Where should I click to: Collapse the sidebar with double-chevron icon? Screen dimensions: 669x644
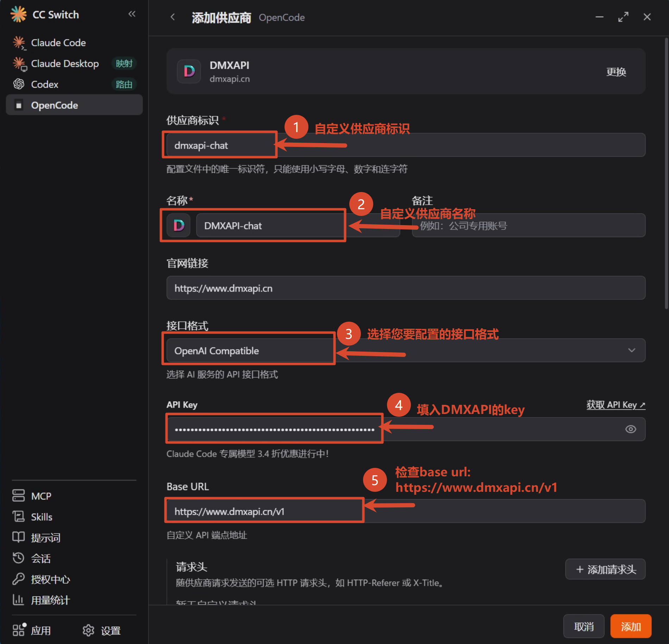[x=132, y=14]
